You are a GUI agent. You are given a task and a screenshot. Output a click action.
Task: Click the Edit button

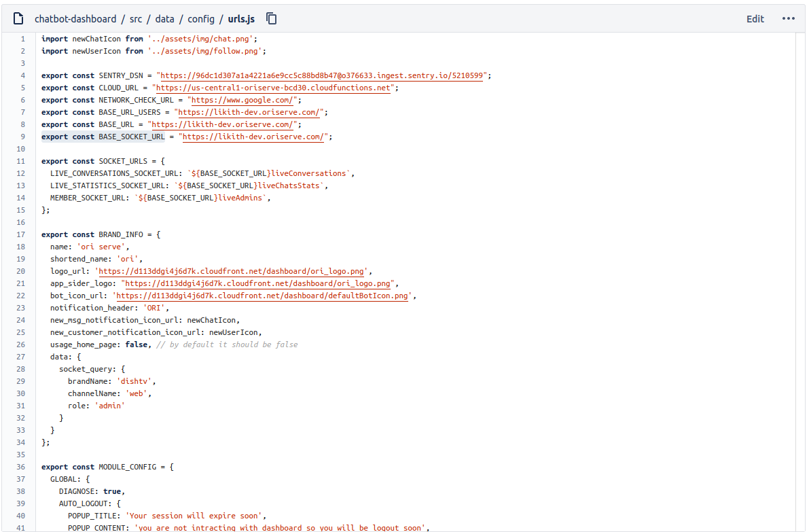[x=755, y=19]
